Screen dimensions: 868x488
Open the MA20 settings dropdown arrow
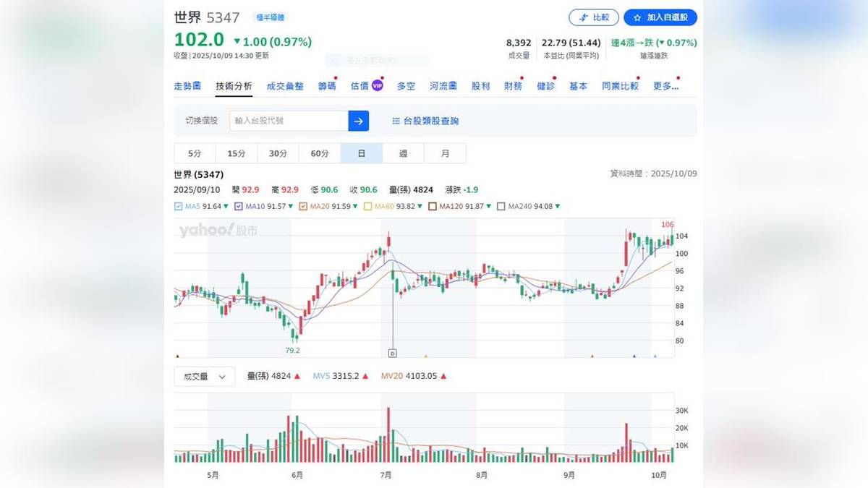(355, 206)
